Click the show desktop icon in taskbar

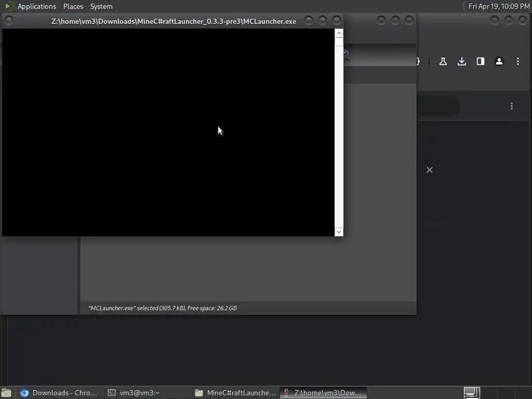(6, 393)
